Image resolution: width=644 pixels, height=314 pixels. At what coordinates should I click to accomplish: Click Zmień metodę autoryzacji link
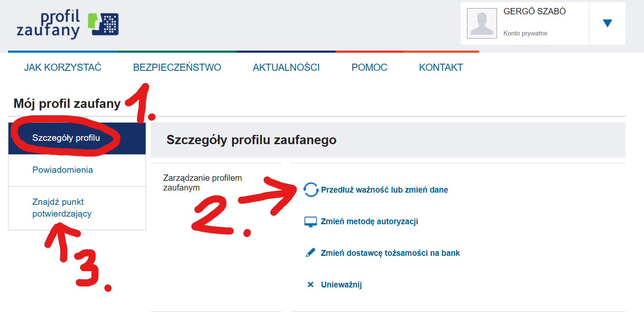370,222
